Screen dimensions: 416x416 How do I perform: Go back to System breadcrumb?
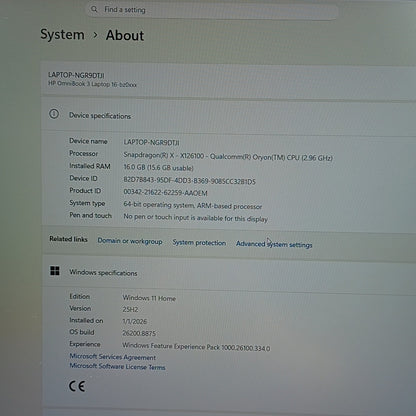pos(62,35)
